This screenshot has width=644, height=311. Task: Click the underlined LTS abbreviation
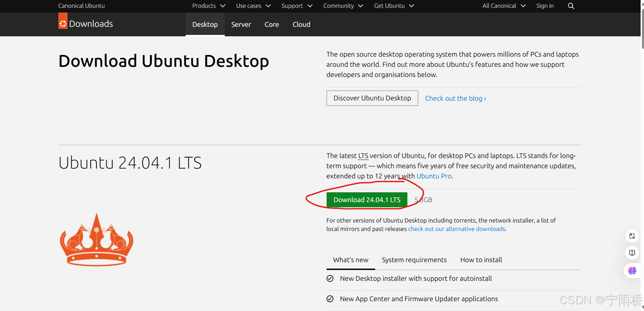pyautogui.click(x=363, y=156)
